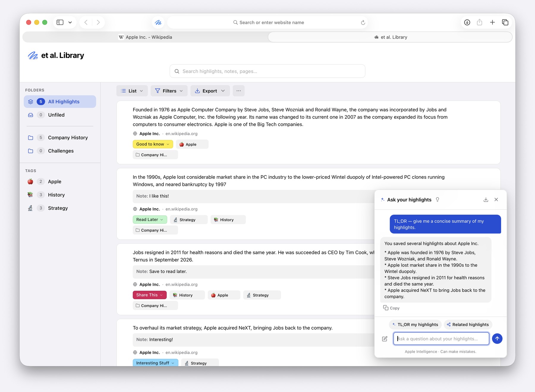The image size is (535, 392).
Task: Open the Apple Inc. source link on first highlight
Action: tap(150, 134)
